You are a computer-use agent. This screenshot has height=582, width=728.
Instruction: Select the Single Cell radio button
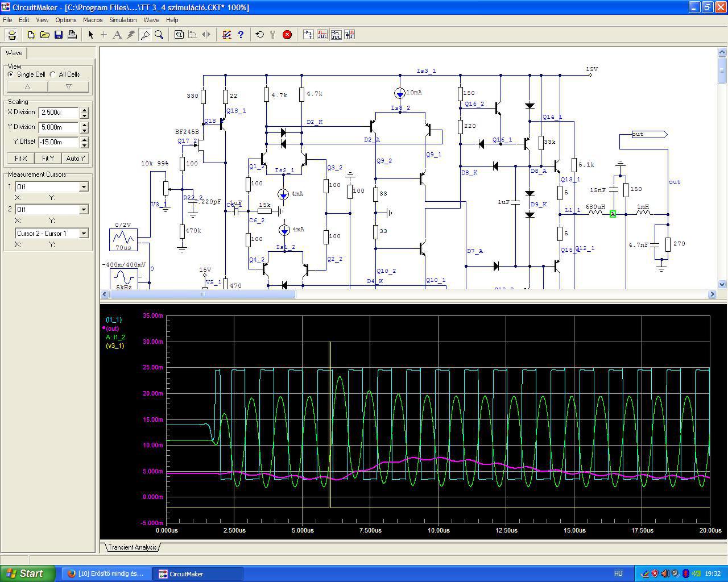tap(11, 74)
